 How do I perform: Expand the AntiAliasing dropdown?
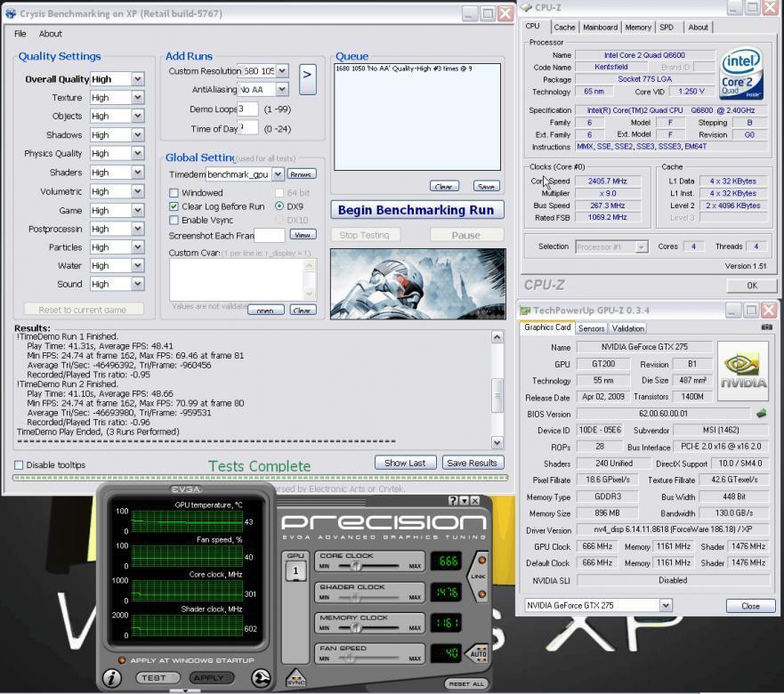click(x=281, y=89)
